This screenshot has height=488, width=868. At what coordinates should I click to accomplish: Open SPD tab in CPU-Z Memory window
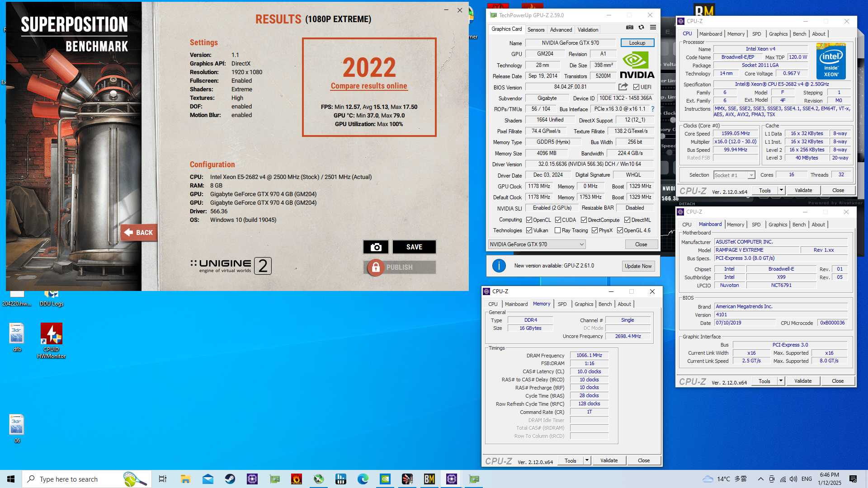click(x=562, y=304)
